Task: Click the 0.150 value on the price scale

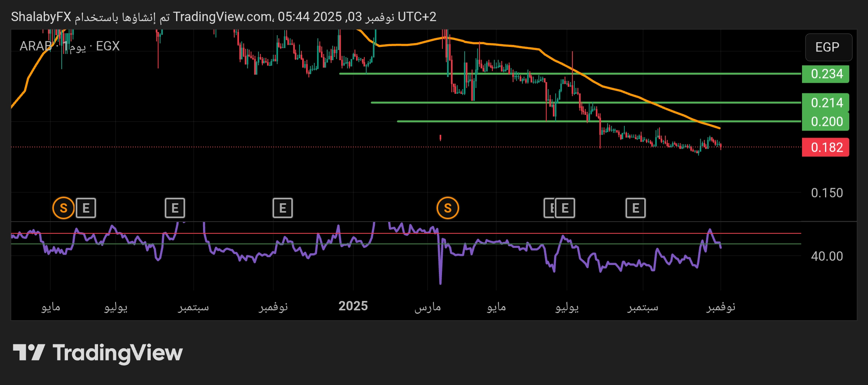Action: click(x=827, y=193)
